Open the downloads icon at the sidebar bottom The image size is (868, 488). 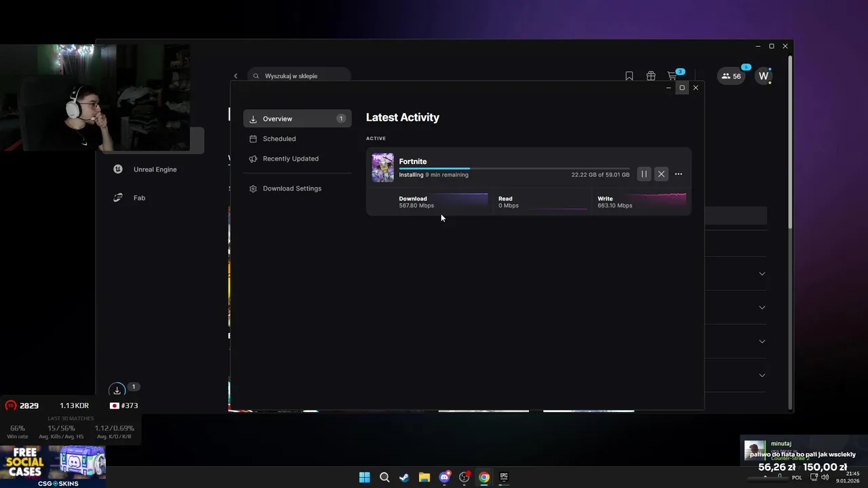click(x=117, y=390)
